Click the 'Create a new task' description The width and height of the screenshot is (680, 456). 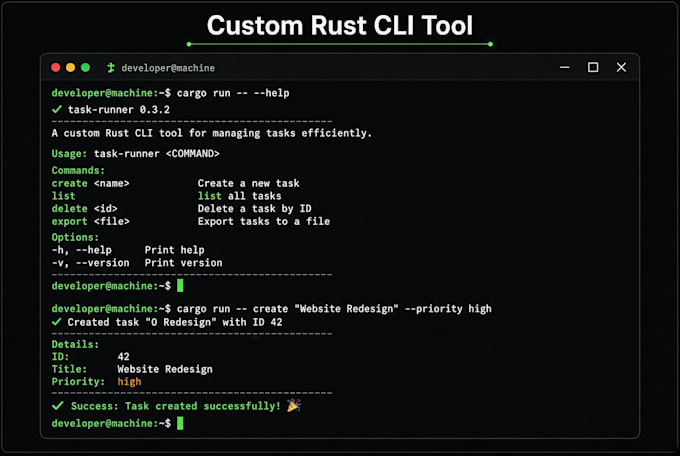pyautogui.click(x=248, y=184)
